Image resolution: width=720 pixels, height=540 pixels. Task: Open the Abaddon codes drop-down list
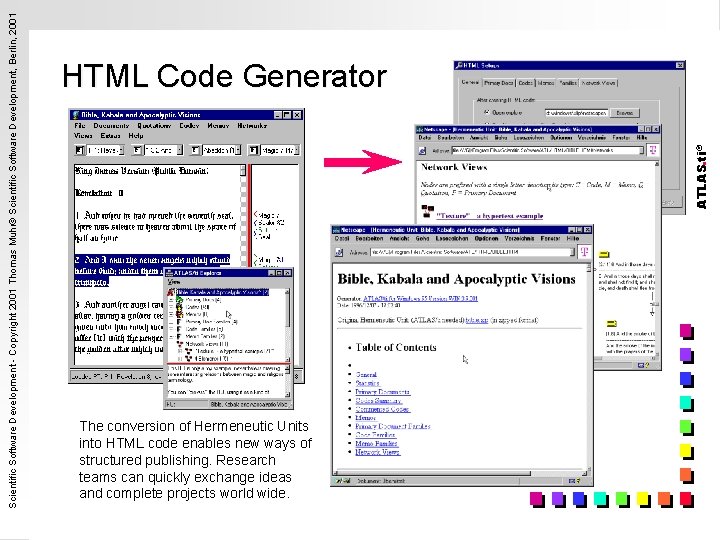pos(221,150)
